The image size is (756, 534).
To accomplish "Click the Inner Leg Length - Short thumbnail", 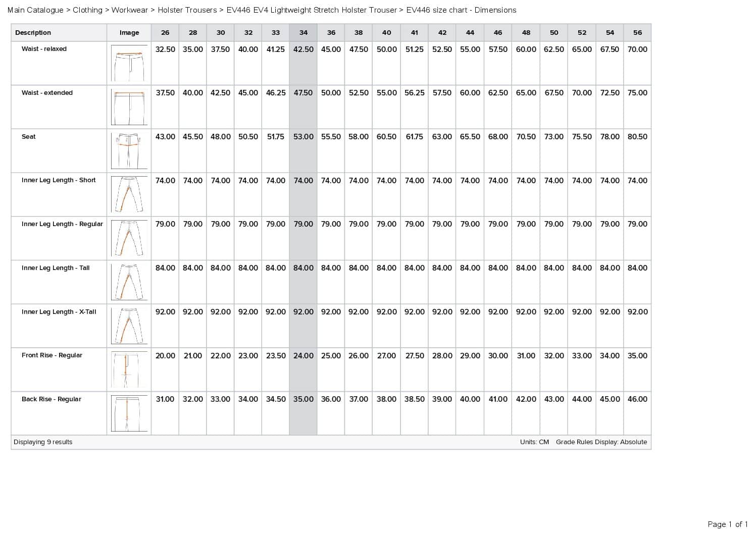I will tap(129, 195).
